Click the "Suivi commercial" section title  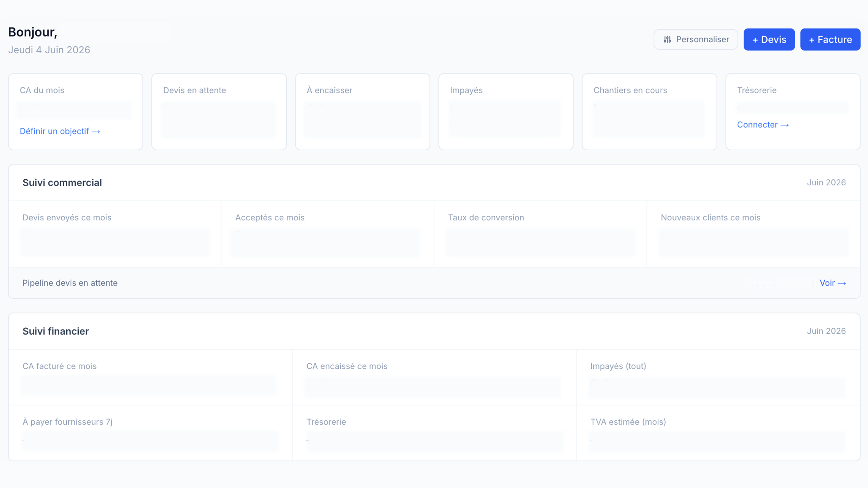62,183
